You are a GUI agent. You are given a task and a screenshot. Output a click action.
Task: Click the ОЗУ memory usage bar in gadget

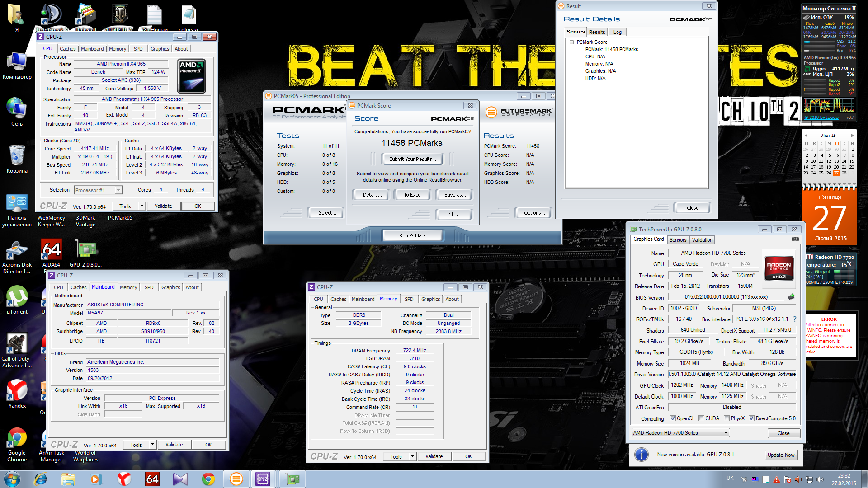tap(819, 42)
